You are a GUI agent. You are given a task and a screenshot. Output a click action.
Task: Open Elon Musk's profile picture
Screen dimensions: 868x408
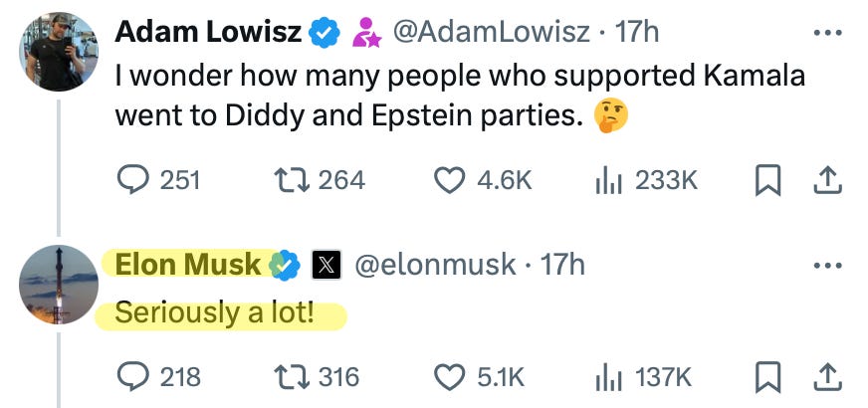coord(59,285)
